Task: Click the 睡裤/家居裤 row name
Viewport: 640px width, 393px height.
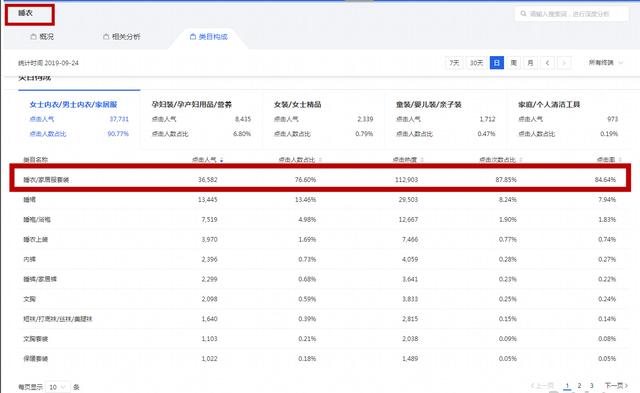Action: 40,280
